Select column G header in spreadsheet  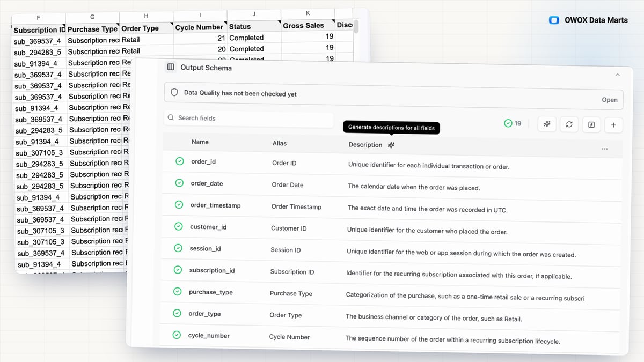point(92,17)
